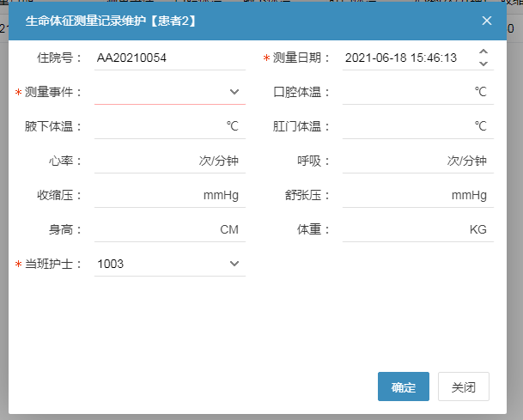Decrease measurement date with down arrow
The height and width of the screenshot is (420, 523).
tap(483, 64)
